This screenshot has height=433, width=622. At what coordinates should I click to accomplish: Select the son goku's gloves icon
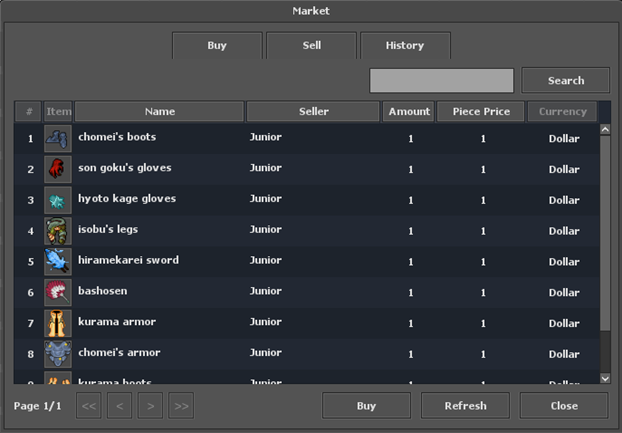[x=58, y=169]
